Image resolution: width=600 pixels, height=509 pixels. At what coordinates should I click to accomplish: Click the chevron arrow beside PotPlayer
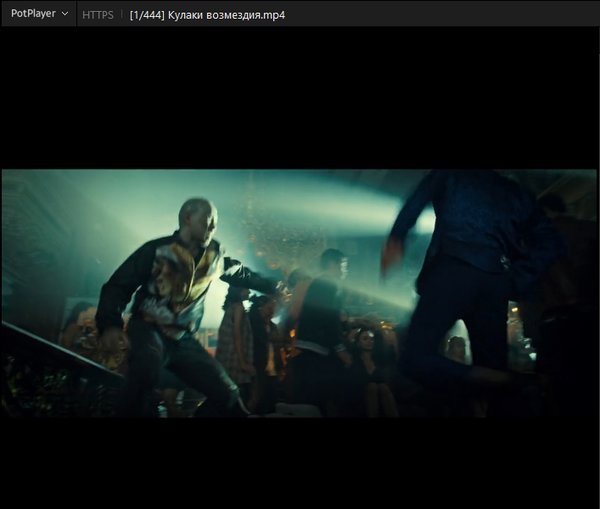[65, 14]
